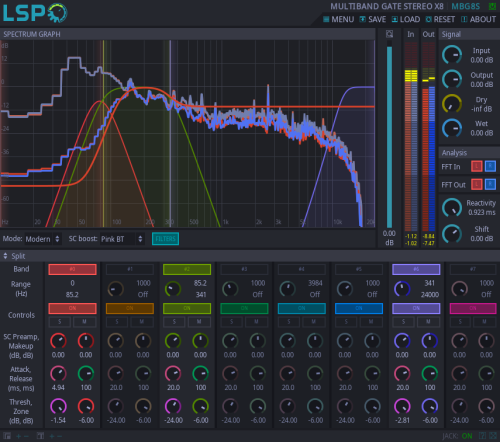
Task: Toggle the orange ON button for band #1
Action: [130, 308]
